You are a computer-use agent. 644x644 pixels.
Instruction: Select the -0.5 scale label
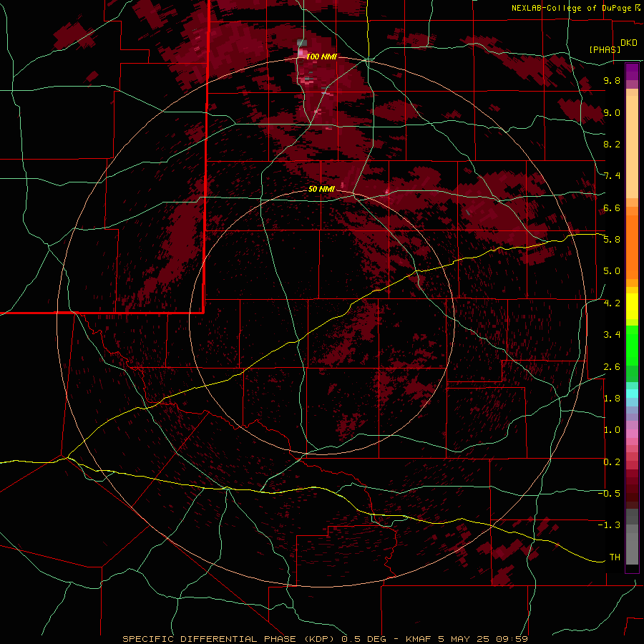[x=609, y=493]
